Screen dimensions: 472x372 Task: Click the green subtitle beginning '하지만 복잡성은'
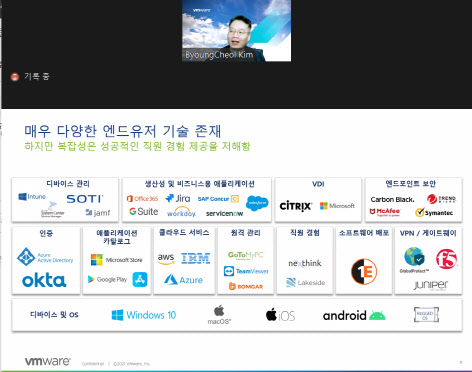[137, 146]
